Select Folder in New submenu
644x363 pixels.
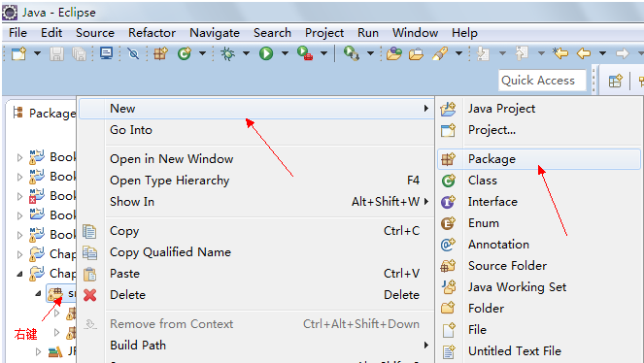(x=539, y=308)
